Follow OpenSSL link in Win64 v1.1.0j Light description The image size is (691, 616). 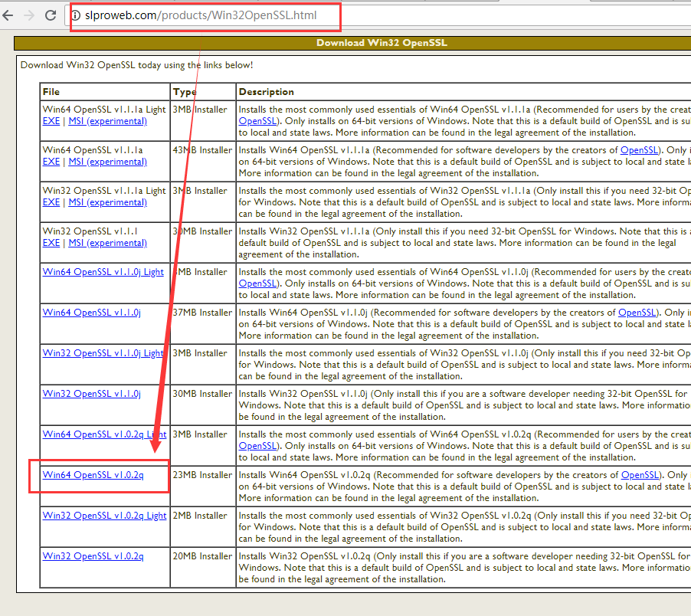tap(258, 283)
